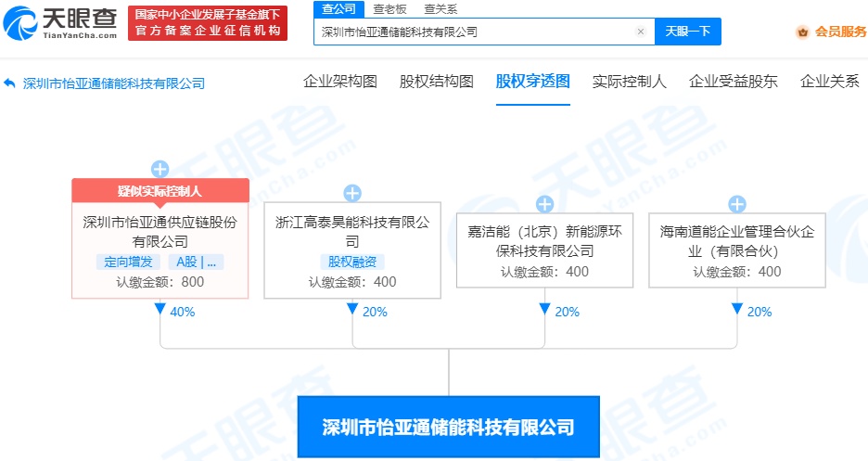The image size is (868, 461).
Task: Click 20% under 海南道能企业管理合伙企业
Action: point(759,313)
